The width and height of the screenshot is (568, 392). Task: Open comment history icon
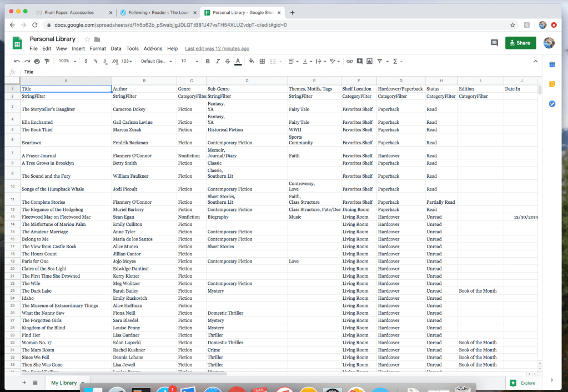pos(494,43)
